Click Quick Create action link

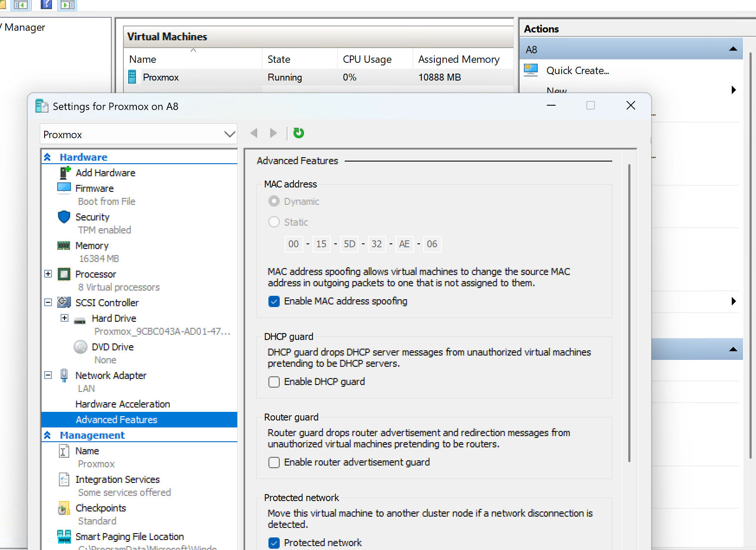tap(578, 71)
